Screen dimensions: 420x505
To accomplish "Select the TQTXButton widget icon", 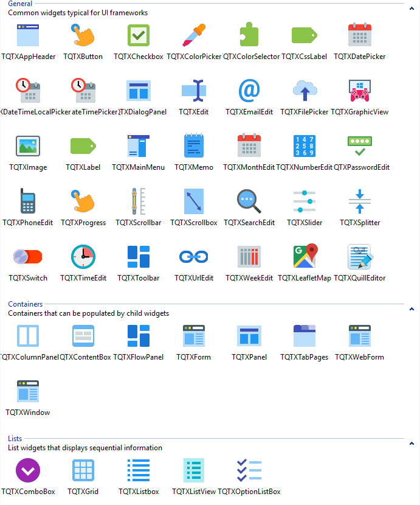I will [x=83, y=35].
